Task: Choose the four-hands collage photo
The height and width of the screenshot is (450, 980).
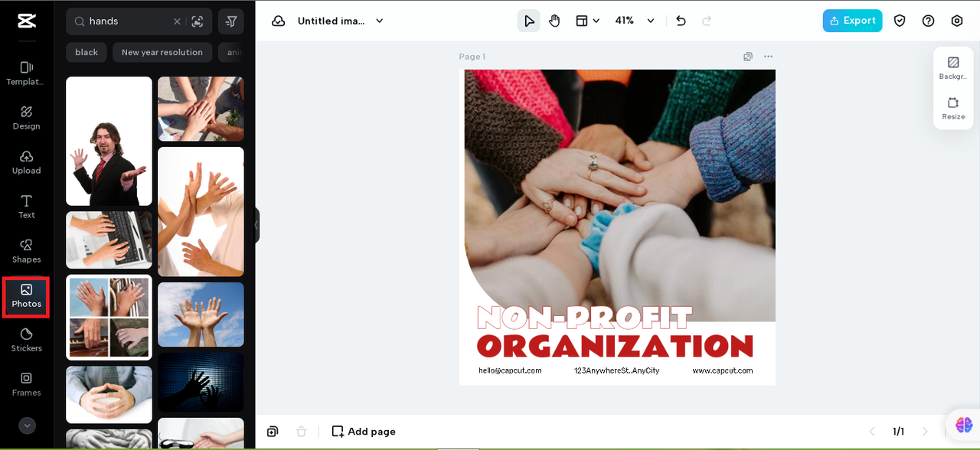Action: (109, 317)
